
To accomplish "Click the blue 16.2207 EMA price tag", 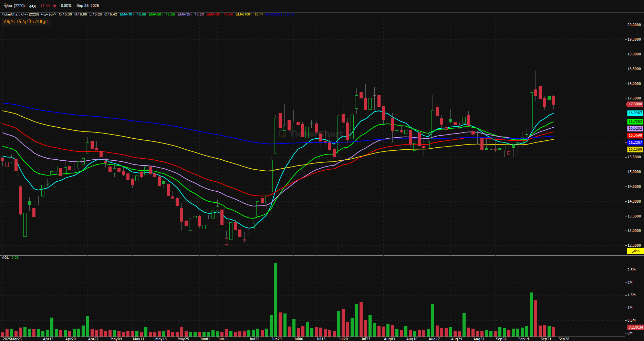I will point(635,142).
